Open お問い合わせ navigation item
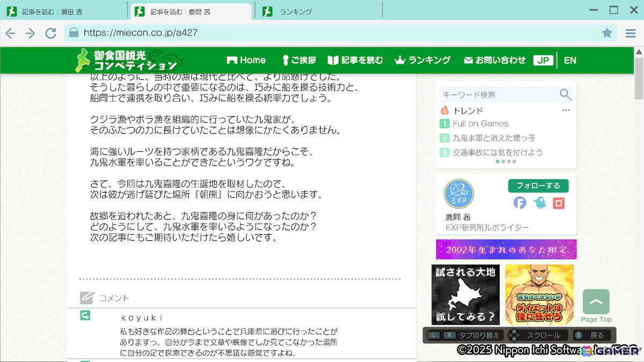Screen dimensions: 644x362 point(495,60)
